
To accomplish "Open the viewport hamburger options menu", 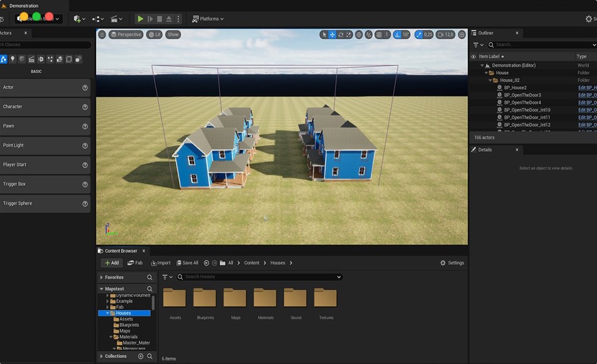I will [x=102, y=35].
